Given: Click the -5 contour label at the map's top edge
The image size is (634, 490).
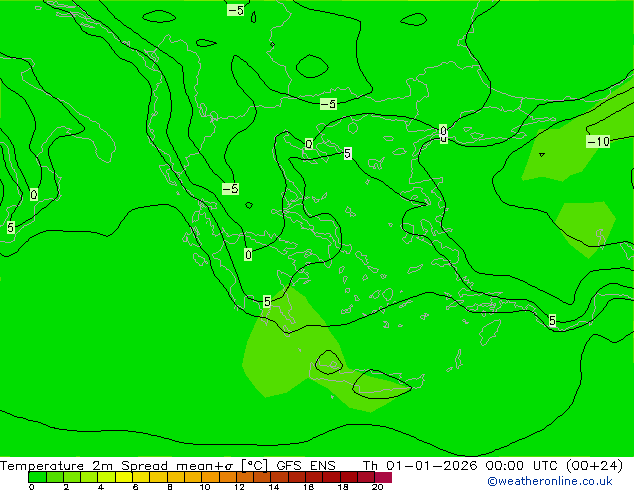Looking at the screenshot, I should [x=236, y=10].
